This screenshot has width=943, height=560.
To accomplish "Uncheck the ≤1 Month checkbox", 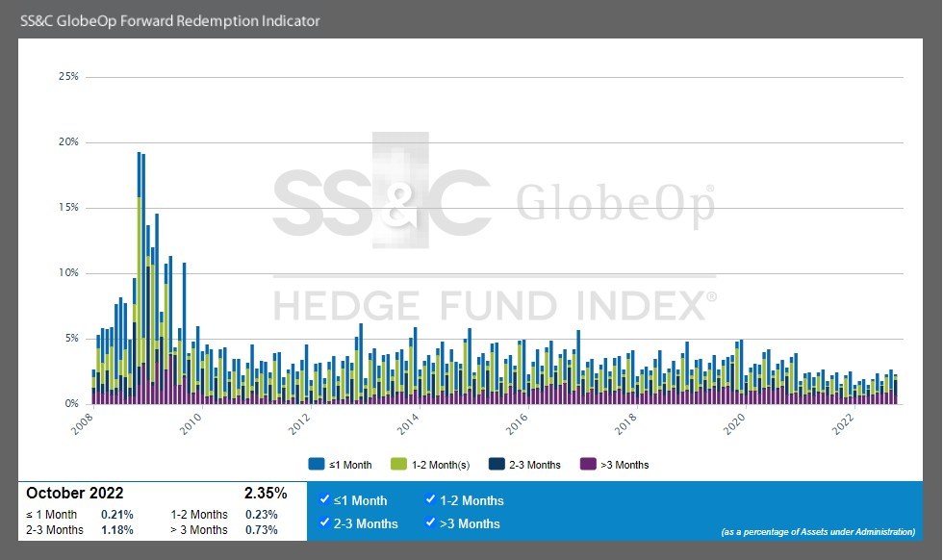I will click(324, 500).
